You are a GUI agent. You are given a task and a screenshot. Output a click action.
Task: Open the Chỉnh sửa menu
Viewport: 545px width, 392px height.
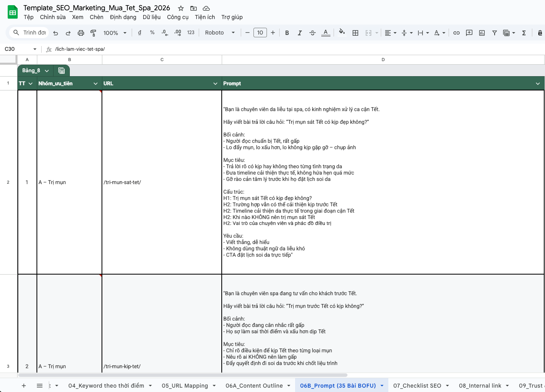click(x=53, y=17)
